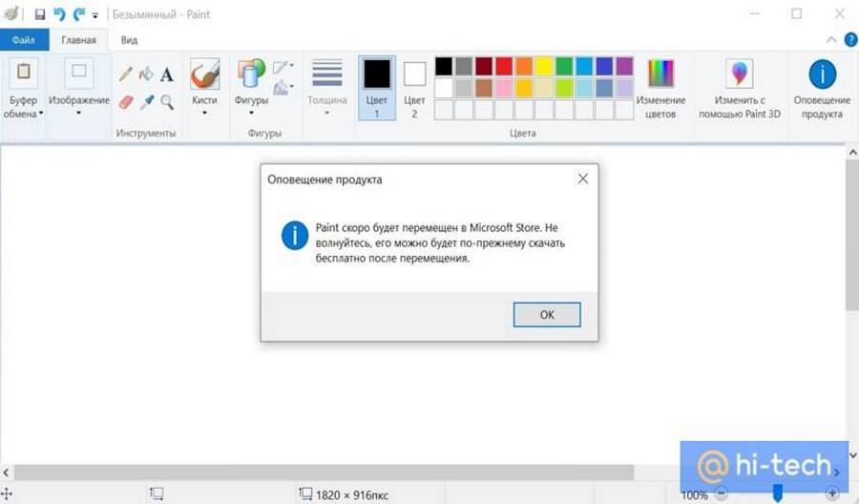Expand the Кисти dropdown arrow
The image size is (859, 504).
click(204, 113)
